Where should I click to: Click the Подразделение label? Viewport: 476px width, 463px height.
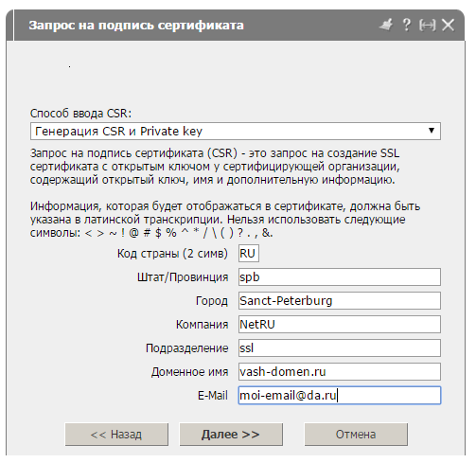(186, 348)
